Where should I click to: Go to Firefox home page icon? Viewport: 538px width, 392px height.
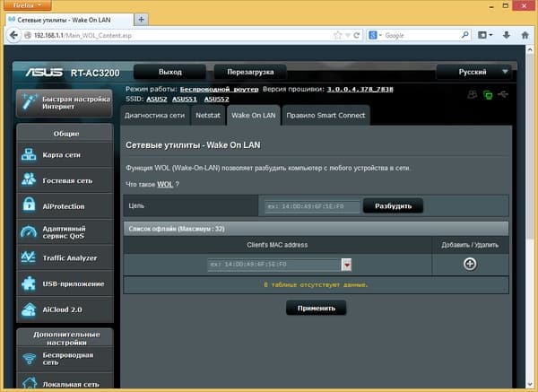(x=525, y=35)
